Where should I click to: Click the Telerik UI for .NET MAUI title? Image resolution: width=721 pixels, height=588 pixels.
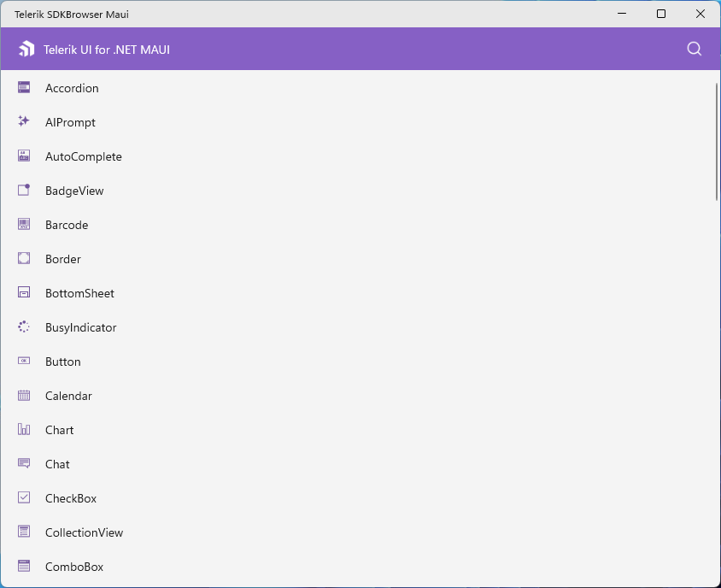[107, 50]
